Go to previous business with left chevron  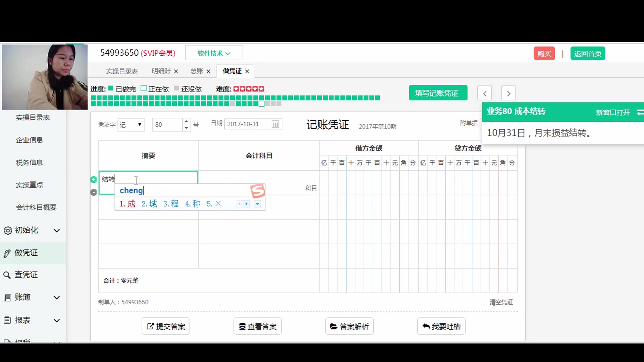click(x=484, y=93)
